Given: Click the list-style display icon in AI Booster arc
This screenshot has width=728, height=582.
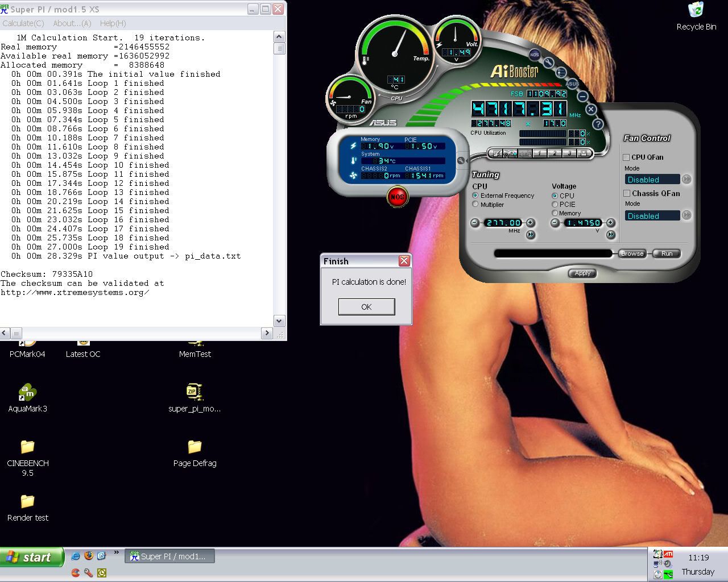Looking at the screenshot, I should click(561, 73).
